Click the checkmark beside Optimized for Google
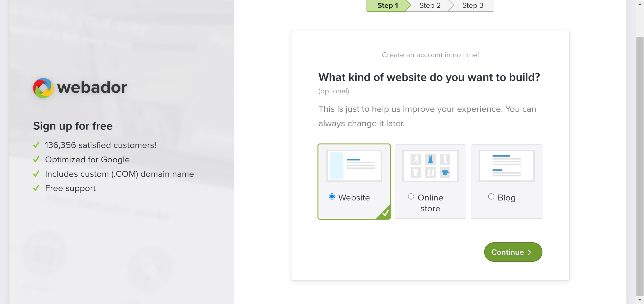644x304 pixels. tap(36, 160)
